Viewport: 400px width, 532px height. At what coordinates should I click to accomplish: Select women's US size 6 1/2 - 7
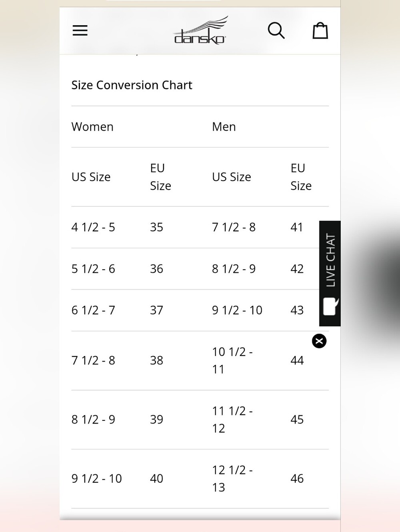pos(93,310)
